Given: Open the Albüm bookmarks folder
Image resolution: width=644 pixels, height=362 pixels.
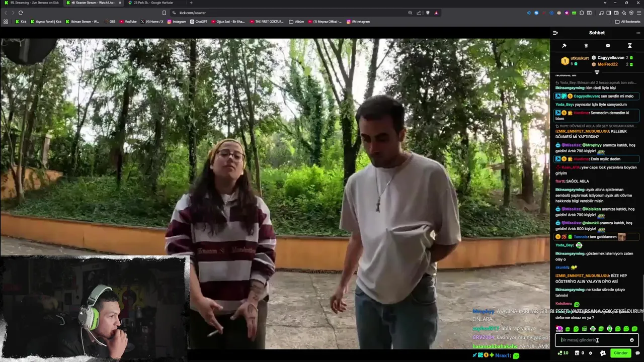Looking at the screenshot, I should [296, 22].
